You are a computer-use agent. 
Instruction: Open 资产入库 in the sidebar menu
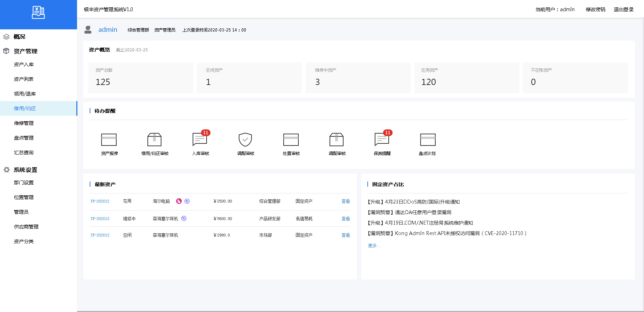[x=24, y=64]
